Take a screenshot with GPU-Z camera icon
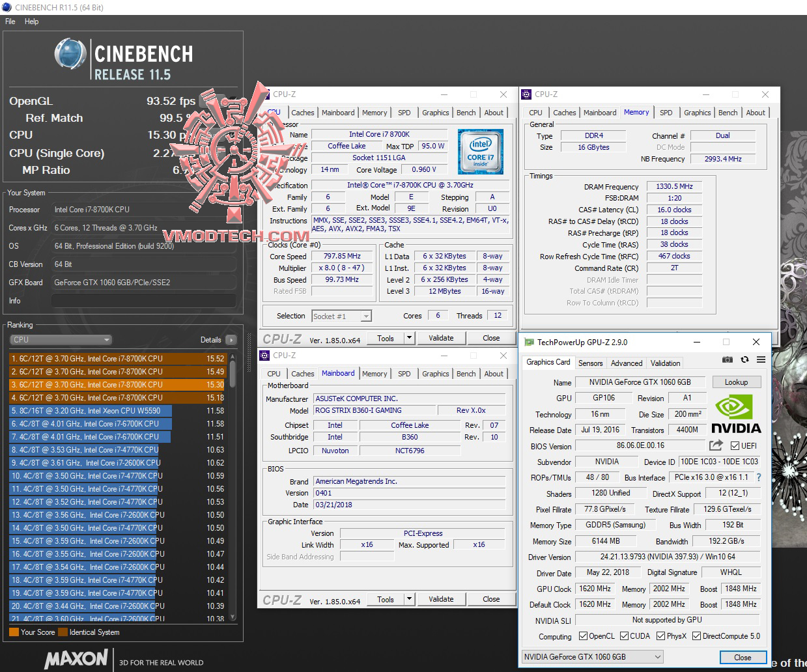807x672 pixels. click(728, 359)
